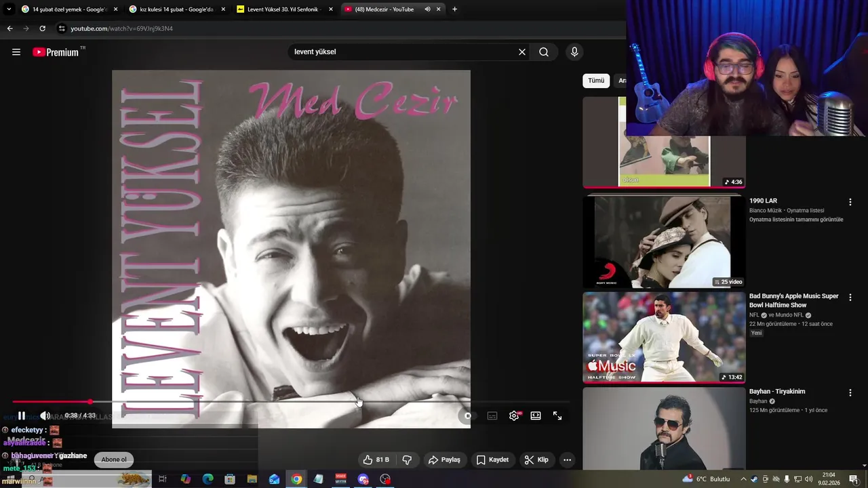Open a new browser tab
Viewport: 868px width, 488px height.
click(x=454, y=9)
